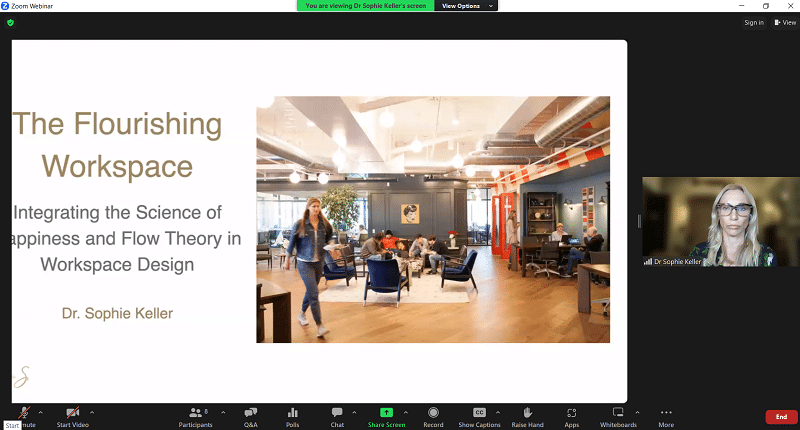This screenshot has height=430, width=800.
Task: Open the More options menu
Action: (x=666, y=413)
